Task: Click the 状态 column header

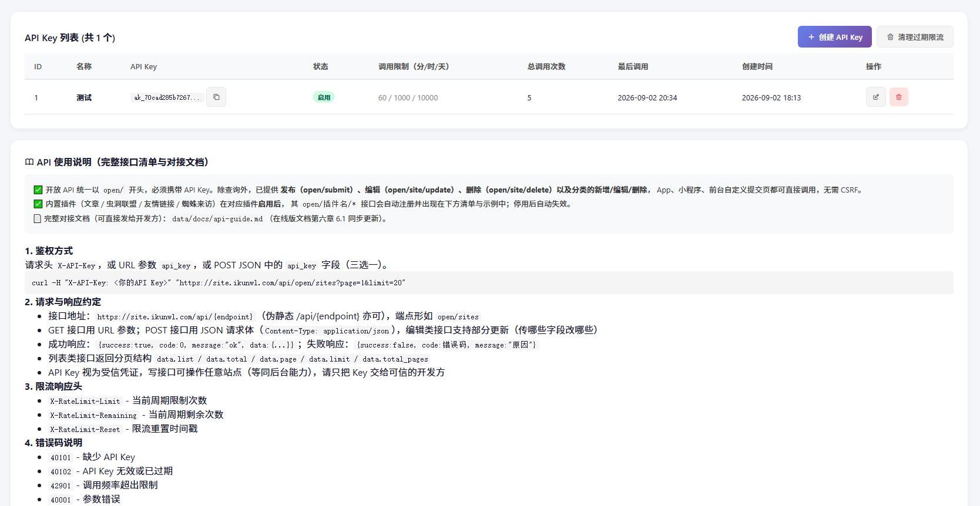Action: (x=321, y=66)
